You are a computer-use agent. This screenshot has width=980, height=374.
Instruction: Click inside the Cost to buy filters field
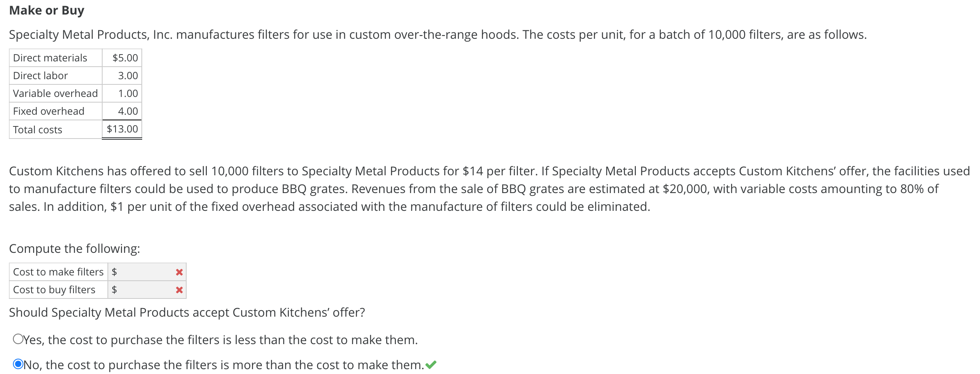click(x=145, y=290)
